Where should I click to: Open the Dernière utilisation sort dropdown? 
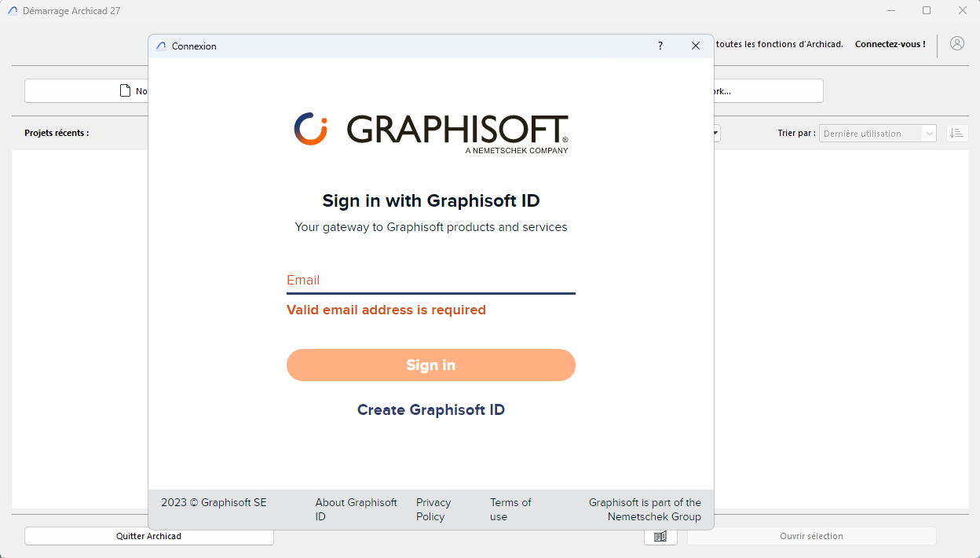[x=878, y=134]
